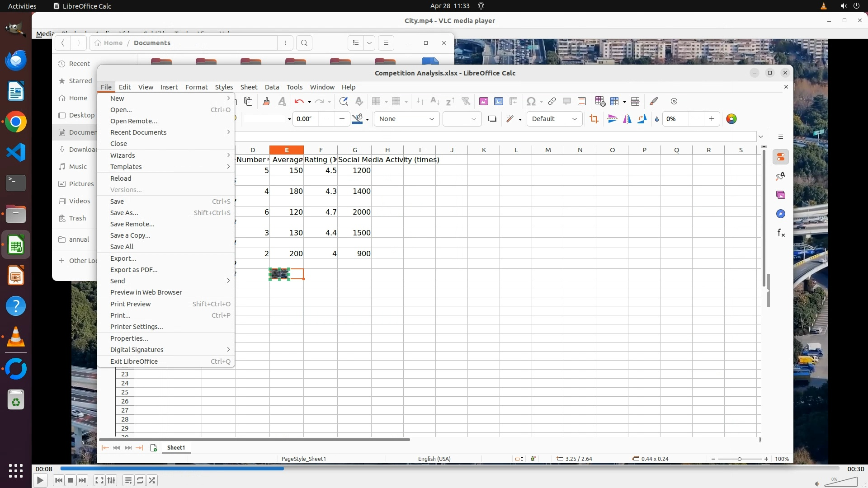Open the Special Character omega icon
868x488 pixels.
point(531,101)
